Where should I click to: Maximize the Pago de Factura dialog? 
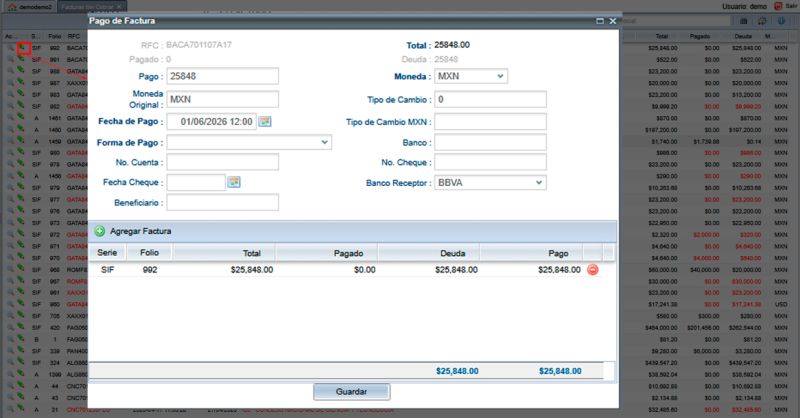click(600, 21)
